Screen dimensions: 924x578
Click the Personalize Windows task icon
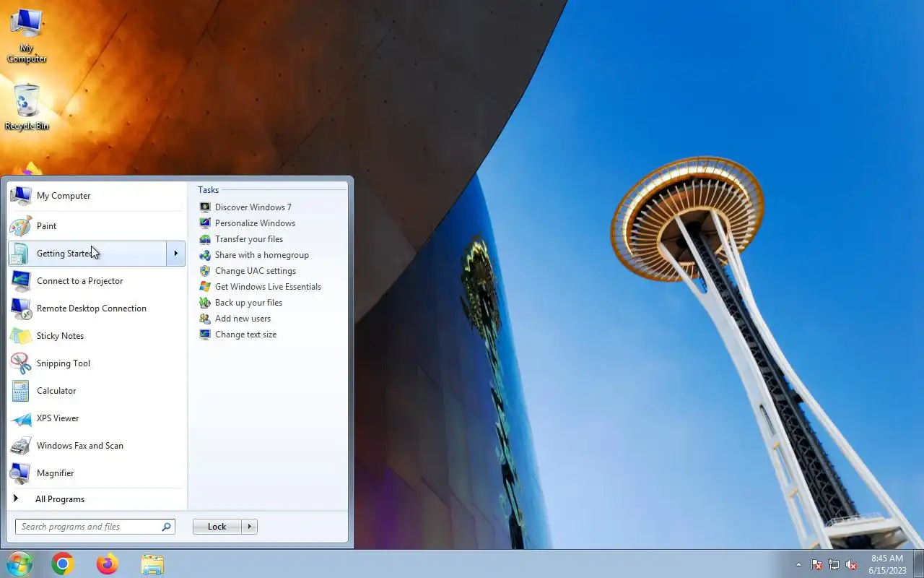205,223
